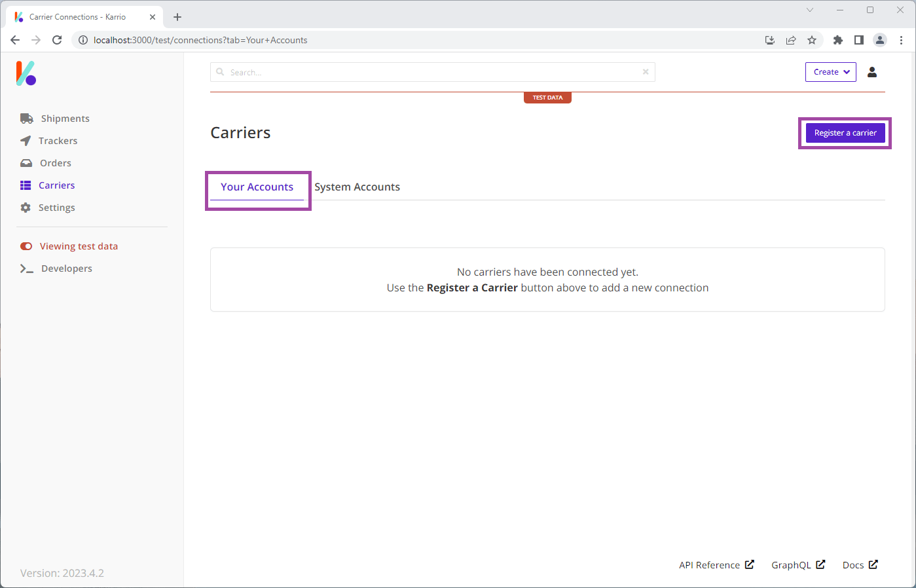Viewport: 916px width, 588px height.
Task: Open the API Reference link
Action: click(716, 565)
